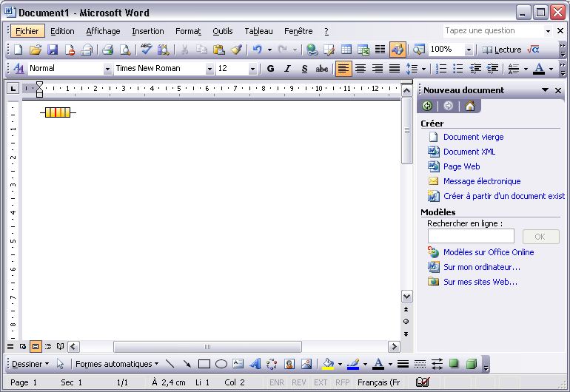Toggle align left
The height and width of the screenshot is (392, 570).
(x=343, y=68)
